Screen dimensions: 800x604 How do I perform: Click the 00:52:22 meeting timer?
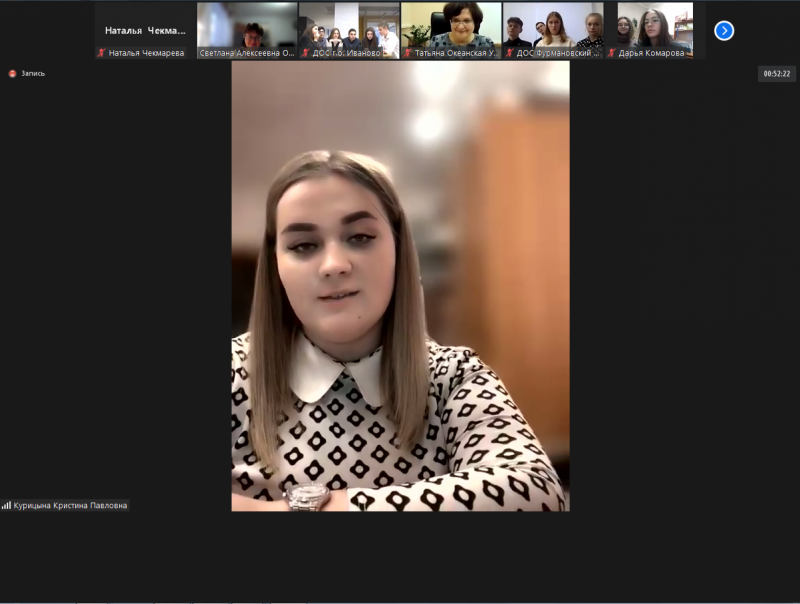[x=776, y=74]
